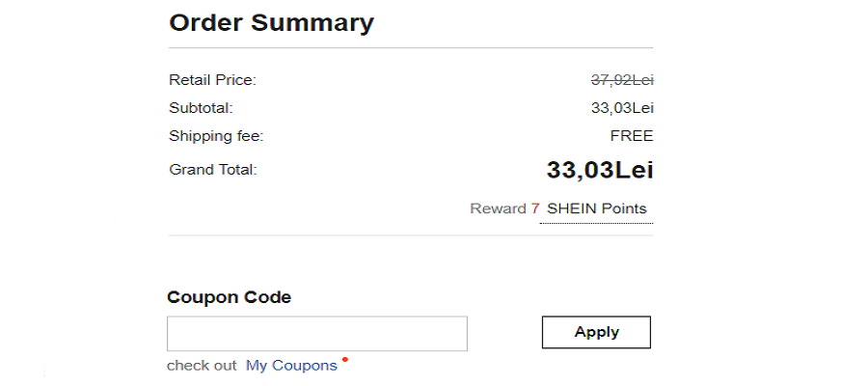The width and height of the screenshot is (868, 386).
Task: Click the Subtotal amount value
Action: [x=622, y=108]
